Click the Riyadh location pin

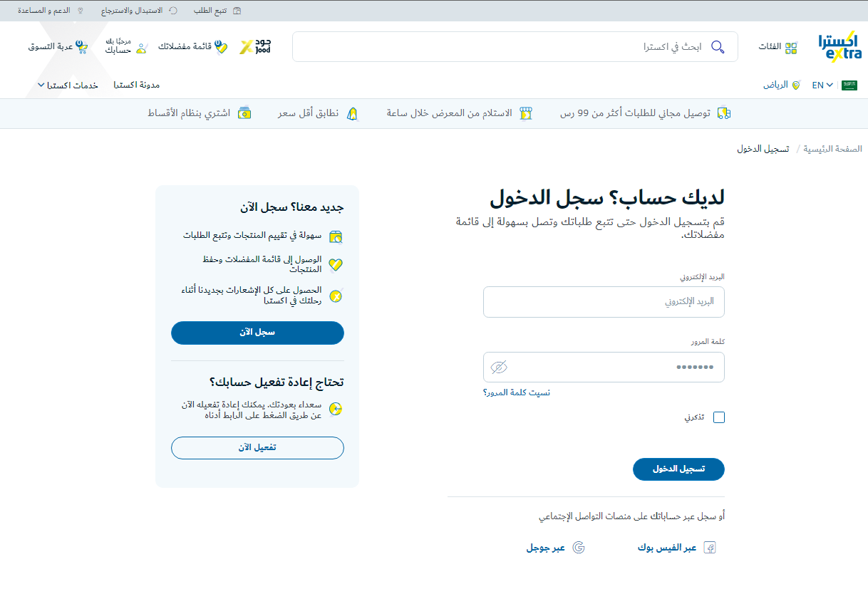pos(796,85)
